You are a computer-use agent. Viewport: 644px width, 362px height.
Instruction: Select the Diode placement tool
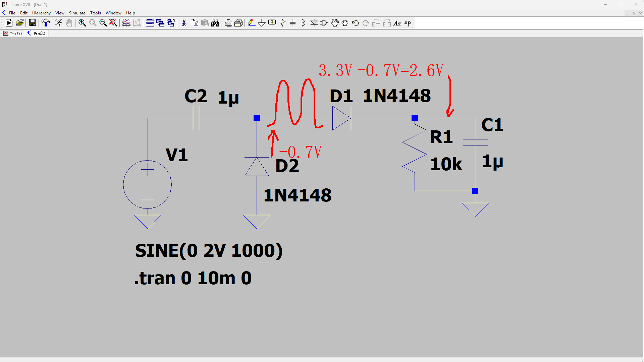tap(314, 23)
